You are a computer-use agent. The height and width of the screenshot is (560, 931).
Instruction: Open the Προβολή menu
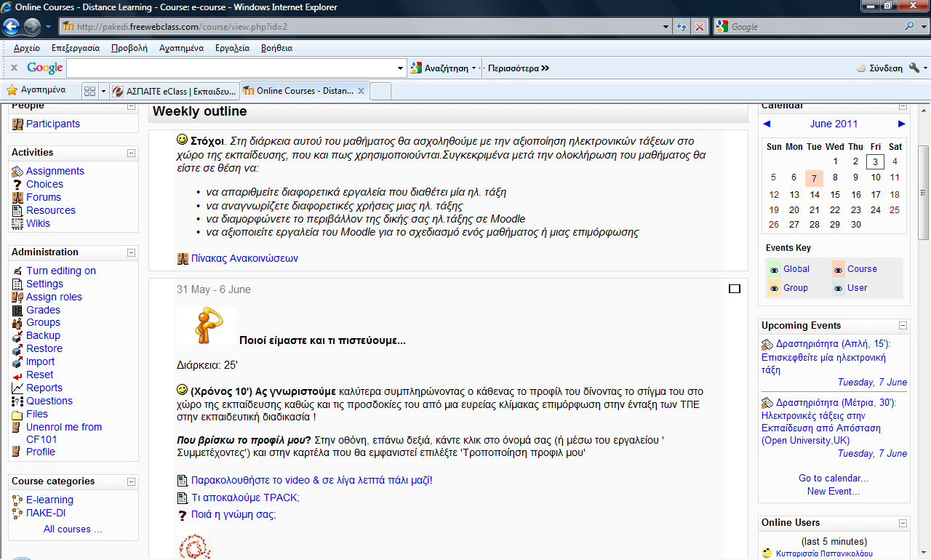[x=129, y=48]
